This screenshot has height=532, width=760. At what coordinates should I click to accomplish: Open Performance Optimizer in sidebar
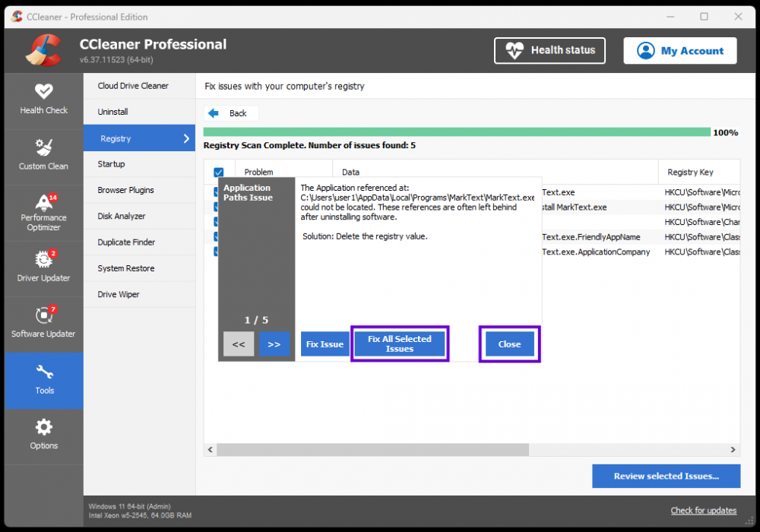43,213
